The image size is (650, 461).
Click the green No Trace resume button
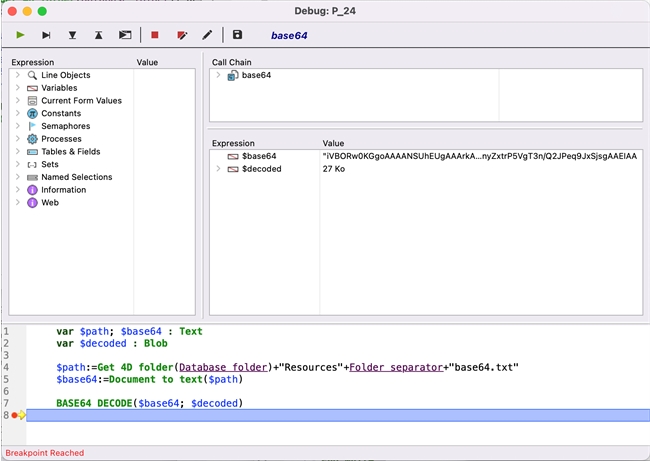[20, 35]
